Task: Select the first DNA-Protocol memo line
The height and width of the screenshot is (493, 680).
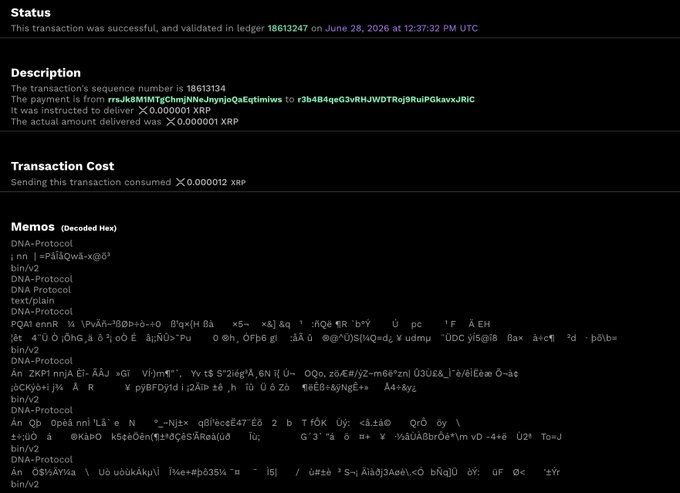Action: coord(42,244)
